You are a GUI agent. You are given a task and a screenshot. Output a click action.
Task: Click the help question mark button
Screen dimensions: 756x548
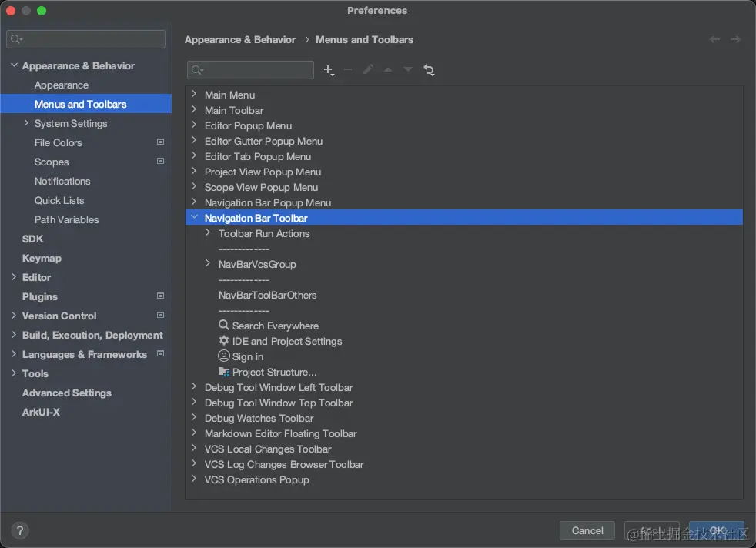(21, 530)
